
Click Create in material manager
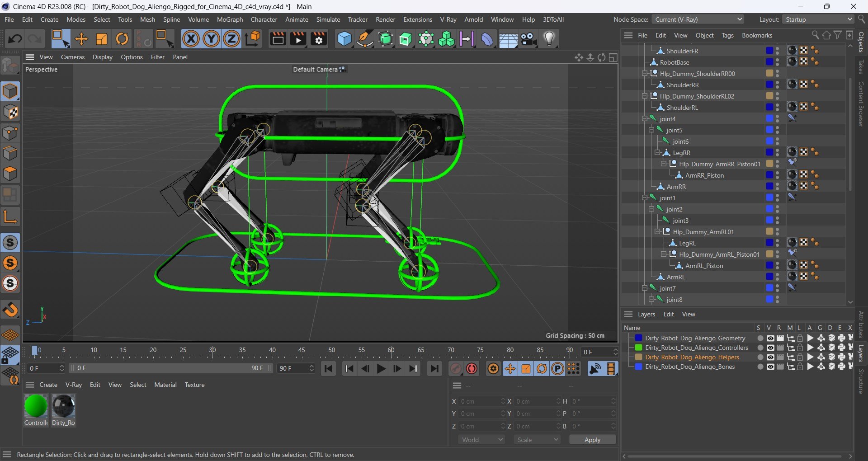pos(48,385)
